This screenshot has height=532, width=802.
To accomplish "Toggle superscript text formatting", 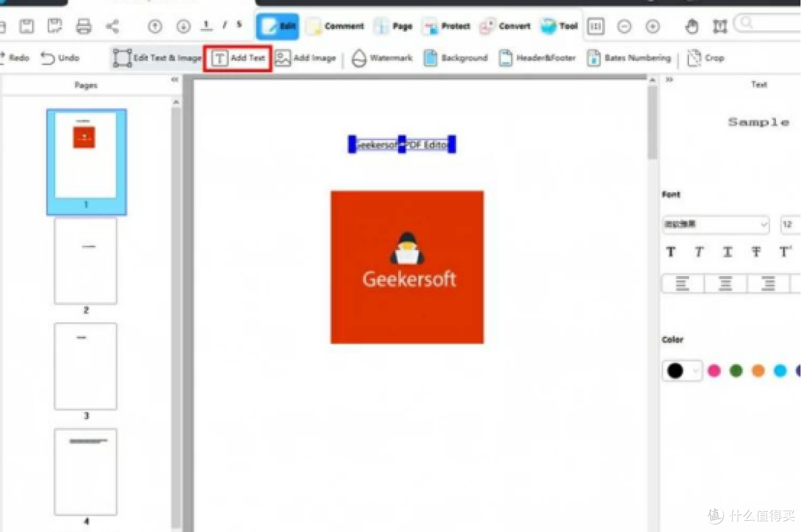I will pos(785,252).
